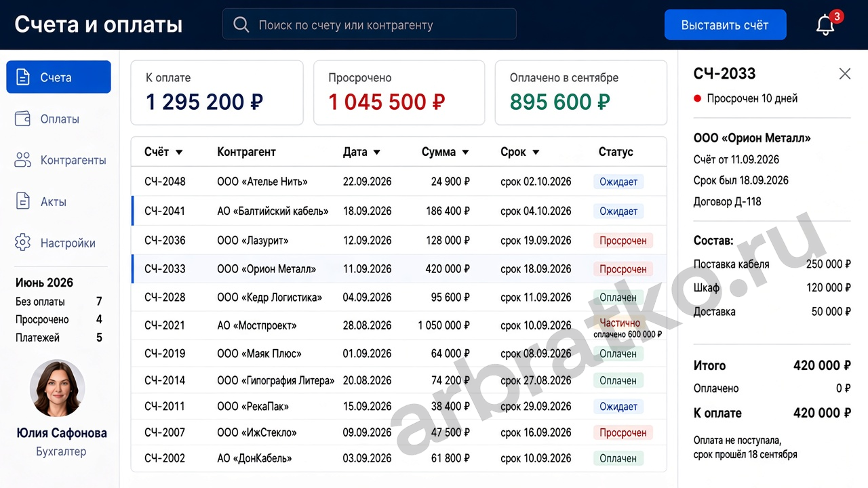Click the 1 050 000 ₽ amount cell
Viewport: 868px width, 488px height.
(444, 325)
